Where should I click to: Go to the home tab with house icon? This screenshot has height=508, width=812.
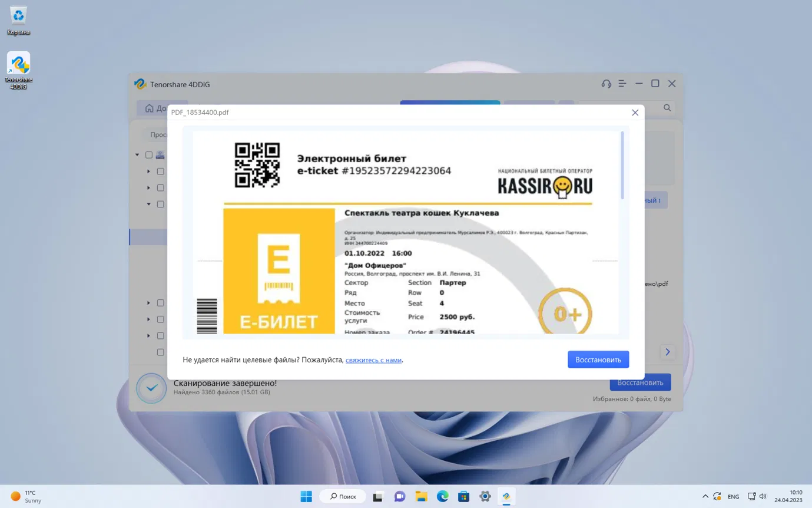[152, 108]
